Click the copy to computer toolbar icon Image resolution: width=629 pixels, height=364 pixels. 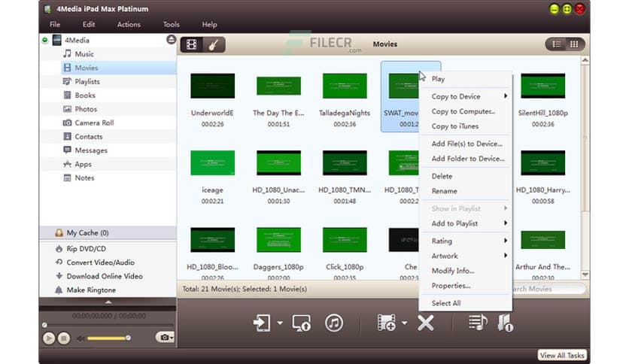pyautogui.click(x=301, y=323)
